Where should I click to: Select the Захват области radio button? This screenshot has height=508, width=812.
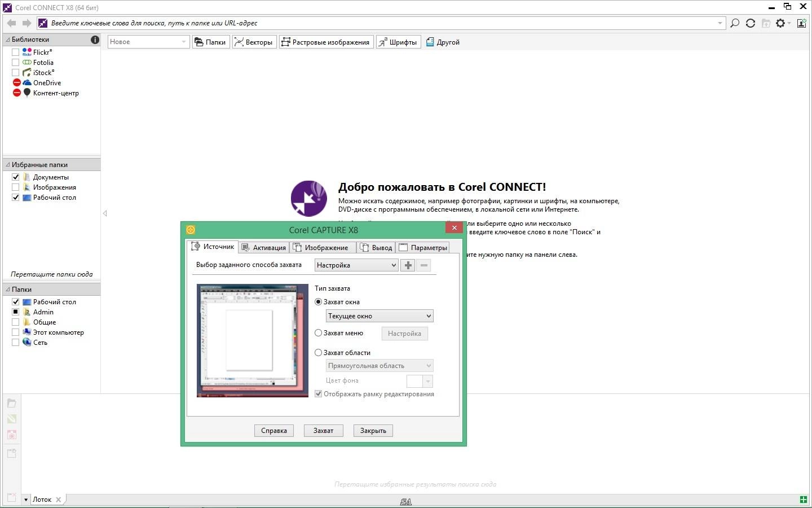pos(318,352)
